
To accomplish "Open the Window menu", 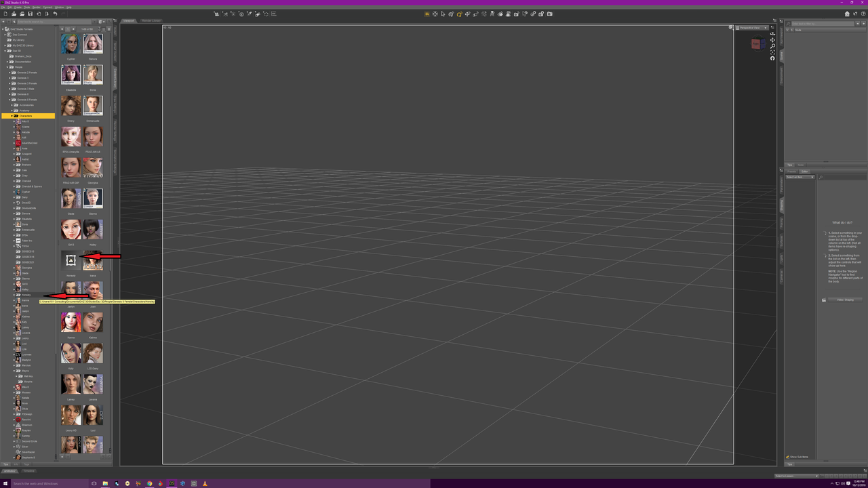I will [x=60, y=7].
